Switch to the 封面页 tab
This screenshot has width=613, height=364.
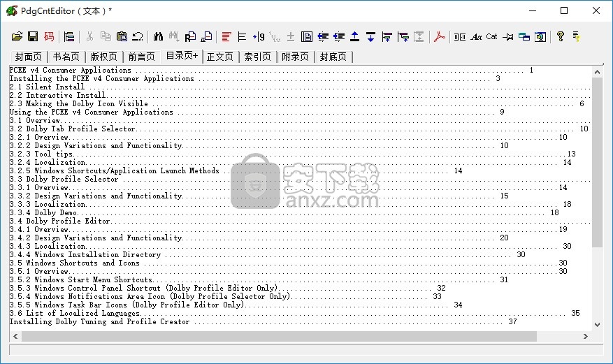(28, 57)
